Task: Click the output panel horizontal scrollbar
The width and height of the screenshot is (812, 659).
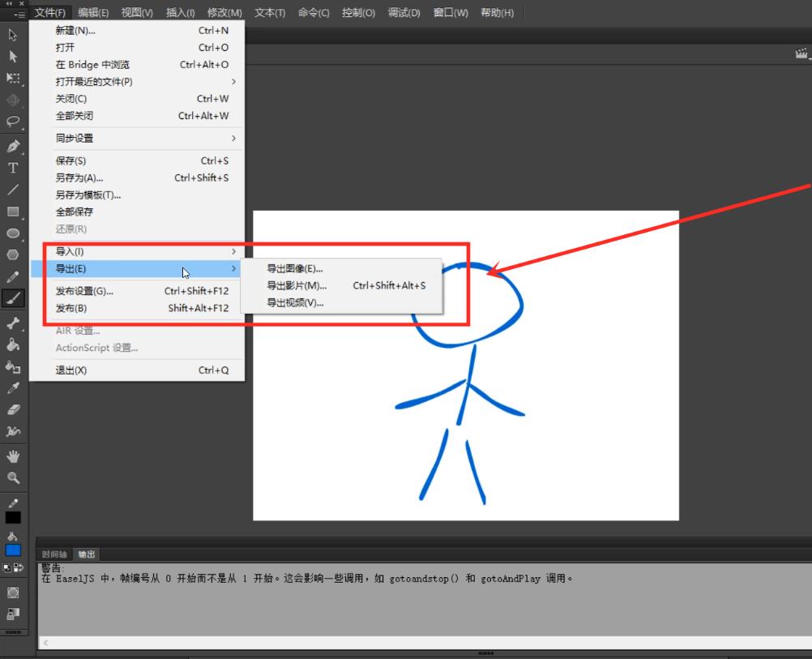Action: [x=405, y=642]
